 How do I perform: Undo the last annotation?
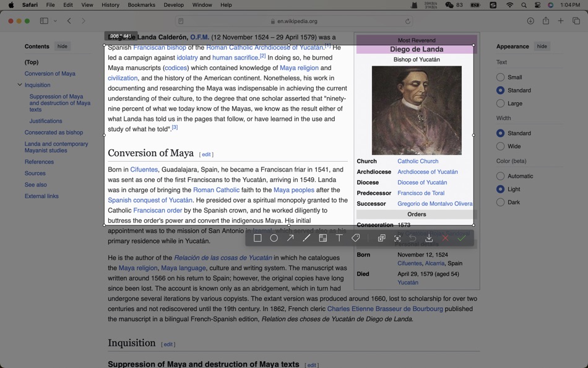tap(412, 238)
